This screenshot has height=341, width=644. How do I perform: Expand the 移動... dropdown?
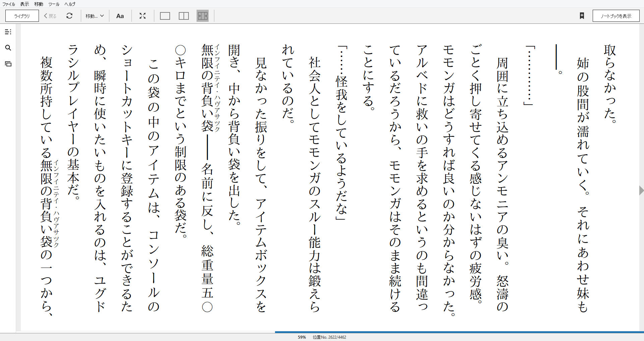pyautogui.click(x=95, y=16)
